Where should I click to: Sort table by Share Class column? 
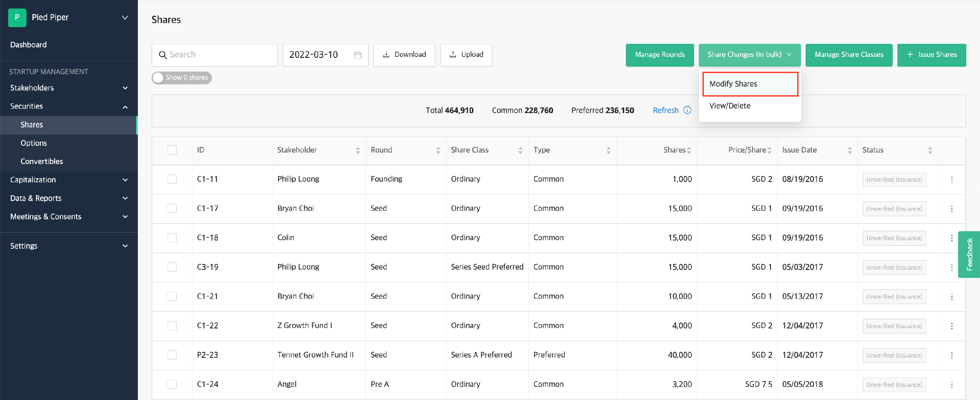(x=520, y=150)
